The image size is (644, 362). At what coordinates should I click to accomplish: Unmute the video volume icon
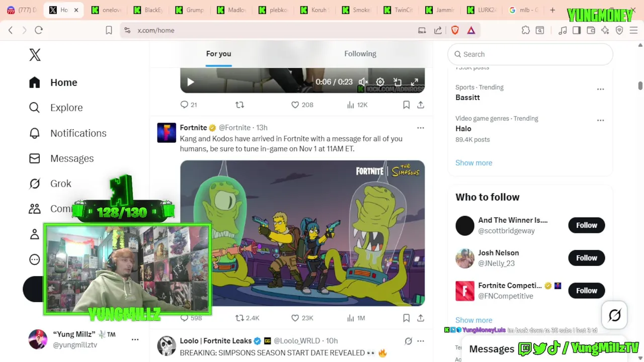click(x=363, y=82)
